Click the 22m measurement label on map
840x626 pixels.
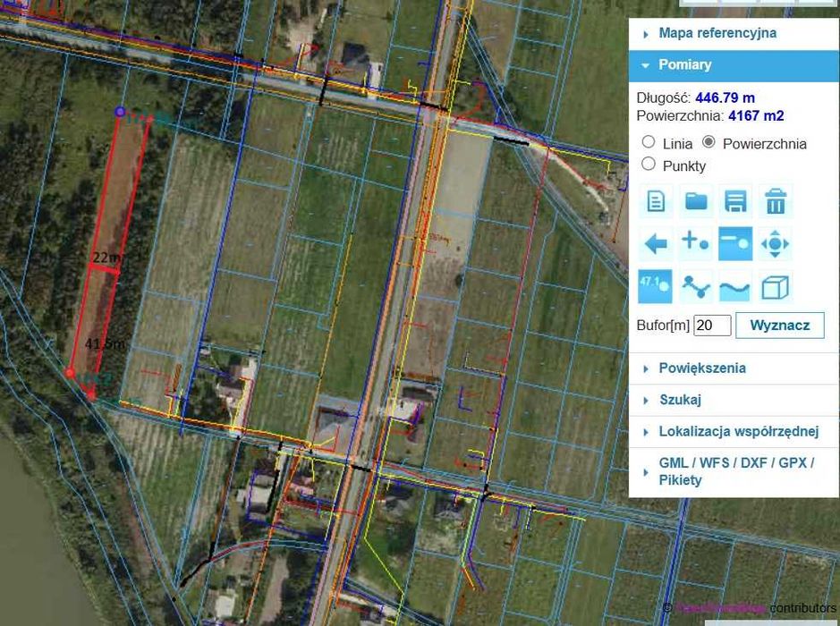pyautogui.click(x=106, y=258)
